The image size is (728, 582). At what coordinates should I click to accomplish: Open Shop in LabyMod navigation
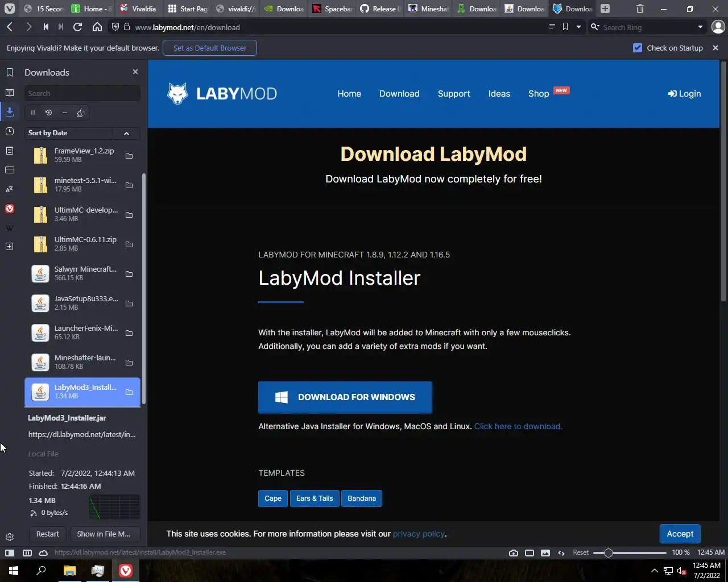pyautogui.click(x=539, y=94)
